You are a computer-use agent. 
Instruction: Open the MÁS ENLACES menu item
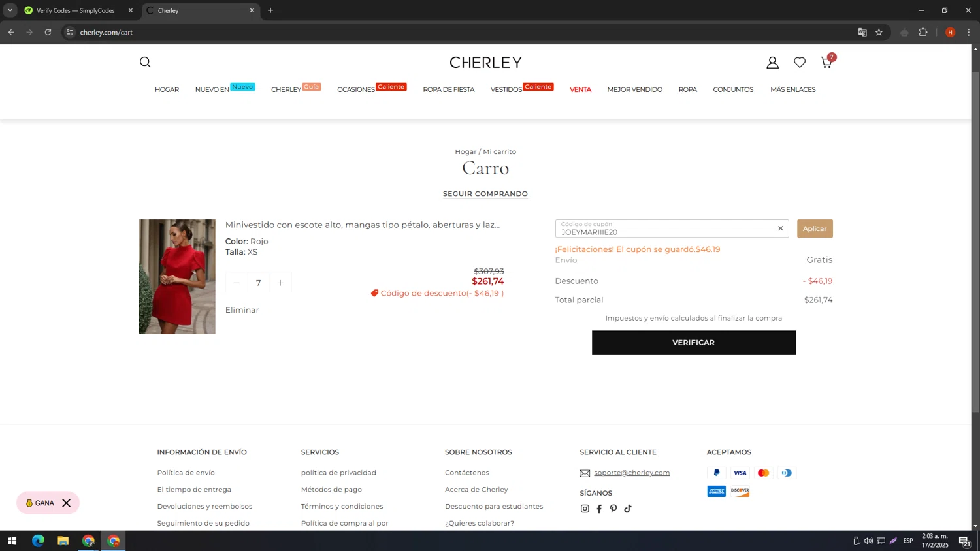(793, 89)
